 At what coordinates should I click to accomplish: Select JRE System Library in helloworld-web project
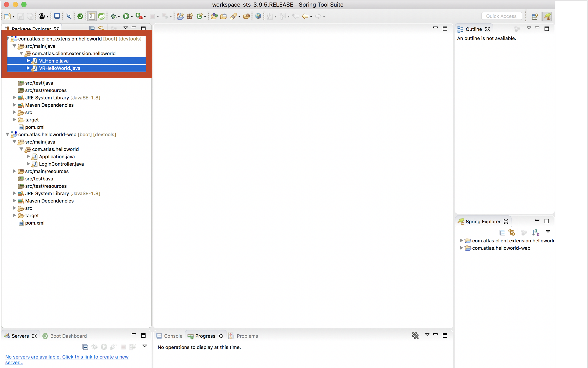(63, 193)
